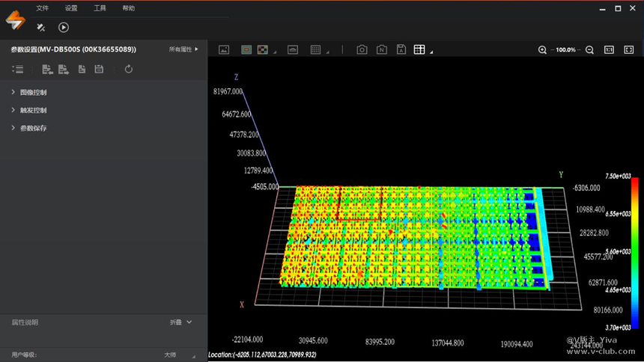Zoom in with the magnifier plus icon
The height and width of the screenshot is (362, 644).
click(x=542, y=50)
